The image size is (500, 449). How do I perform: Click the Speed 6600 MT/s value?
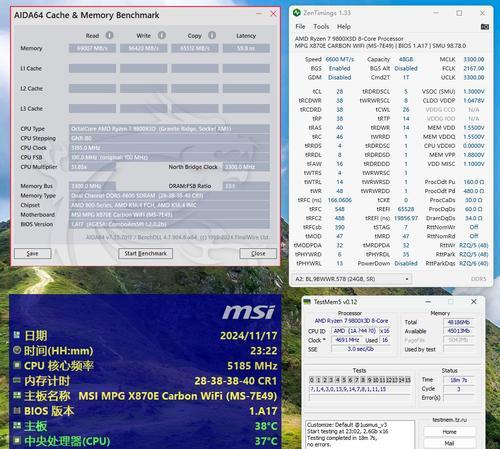click(339, 59)
